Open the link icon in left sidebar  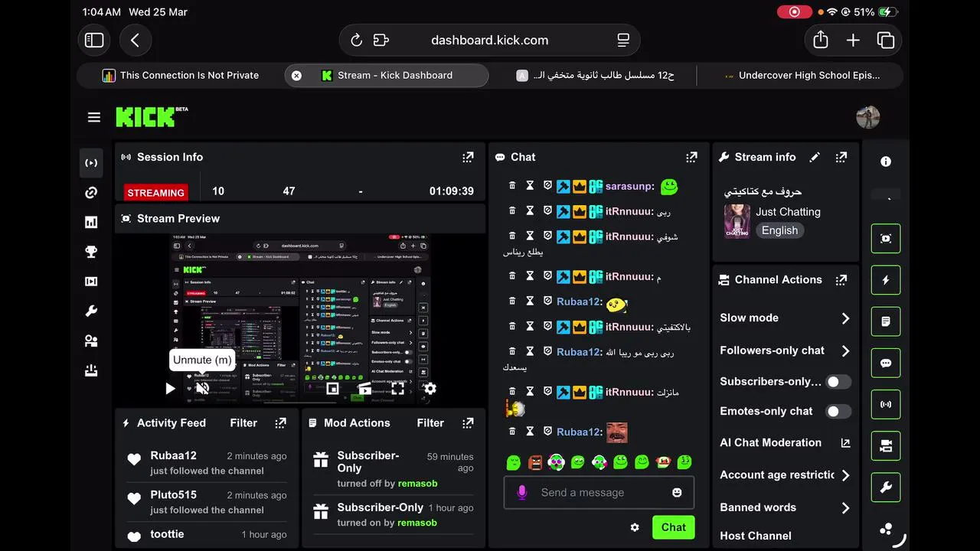[x=91, y=193]
